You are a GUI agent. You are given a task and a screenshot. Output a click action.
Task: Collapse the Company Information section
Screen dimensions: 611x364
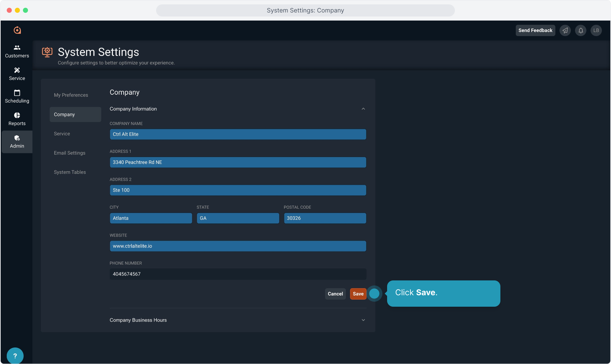click(363, 109)
